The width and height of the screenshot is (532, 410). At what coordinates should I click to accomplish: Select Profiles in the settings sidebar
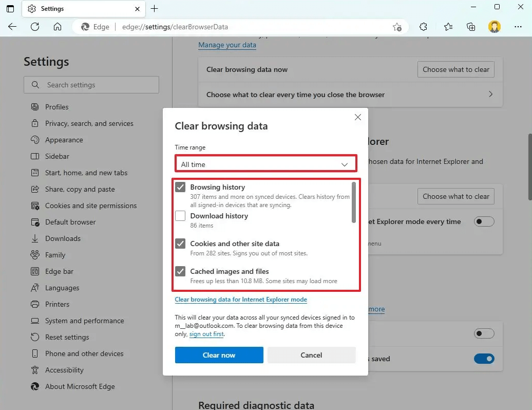pos(56,107)
